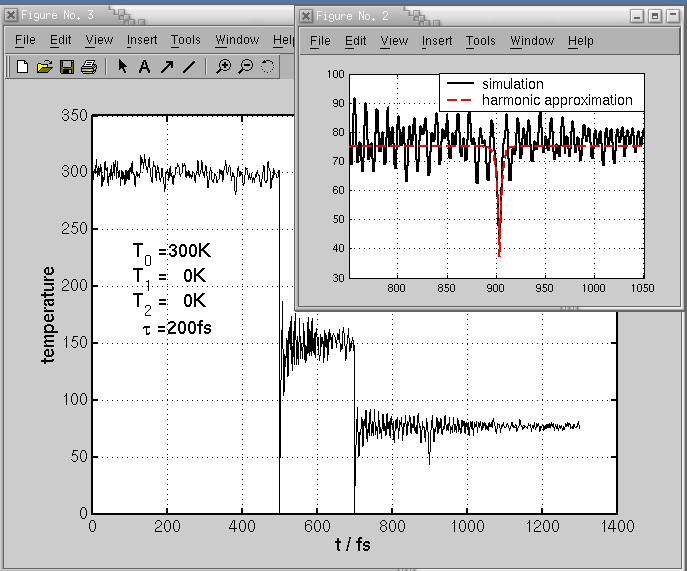Toggle the Zoom In magnifier tool
The width and height of the screenshot is (687, 571).
tap(224, 67)
